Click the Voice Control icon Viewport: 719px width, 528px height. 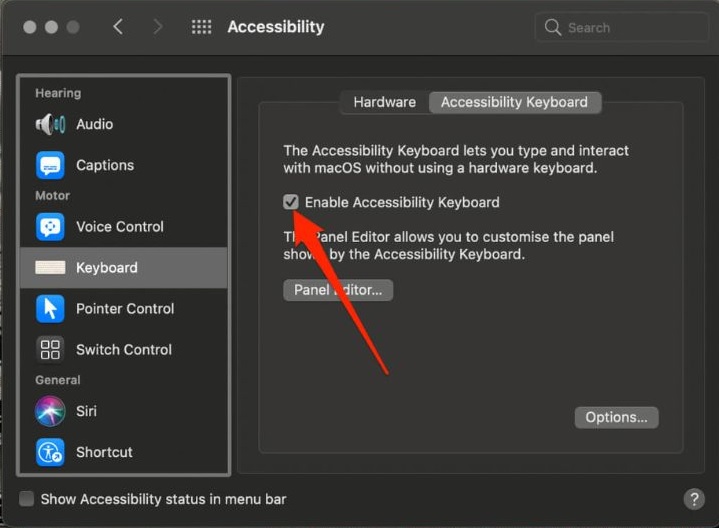click(x=50, y=227)
